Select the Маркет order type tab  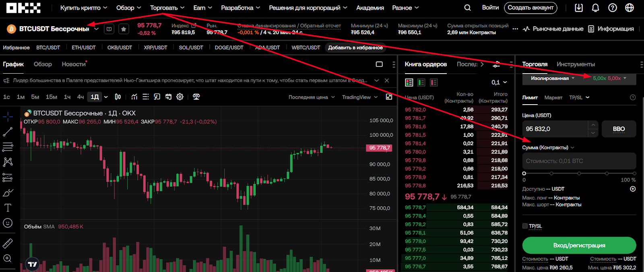click(553, 97)
